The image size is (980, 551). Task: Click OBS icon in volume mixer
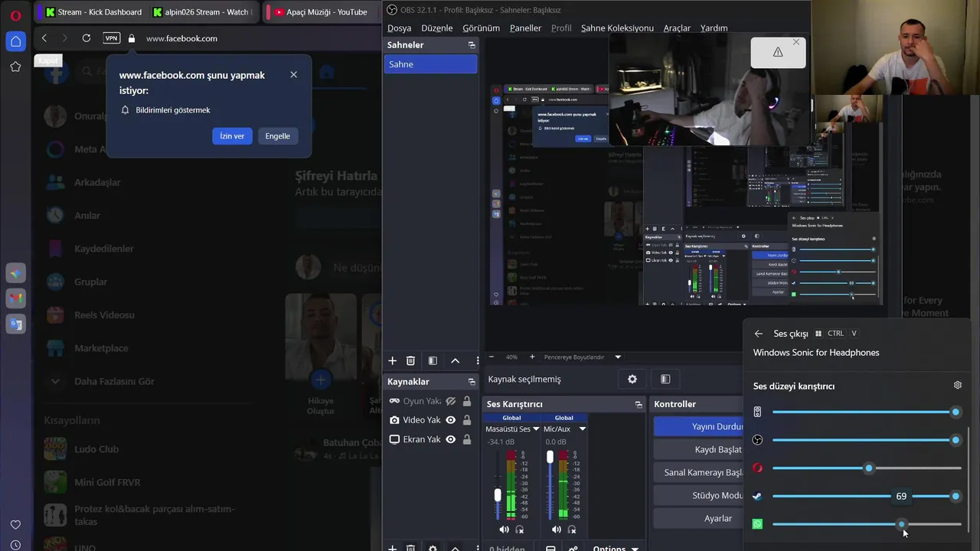click(x=757, y=440)
